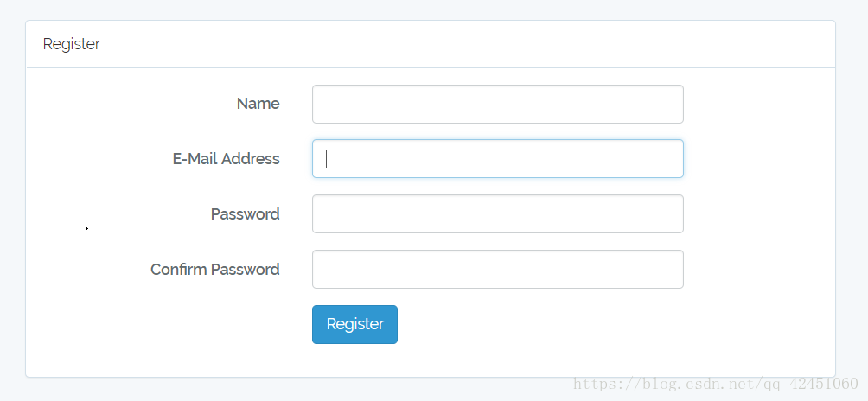Click the blog.csdn.net watermark URL
The height and width of the screenshot is (401, 868).
pyautogui.click(x=715, y=384)
